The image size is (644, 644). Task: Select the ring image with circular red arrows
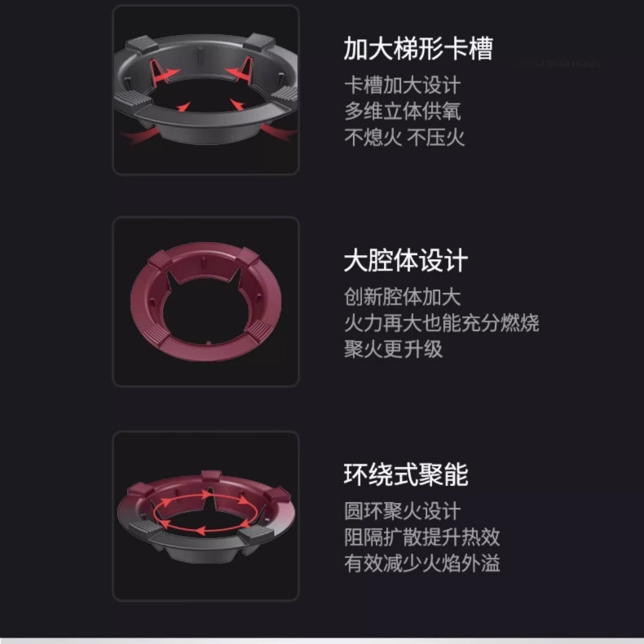coord(205,516)
